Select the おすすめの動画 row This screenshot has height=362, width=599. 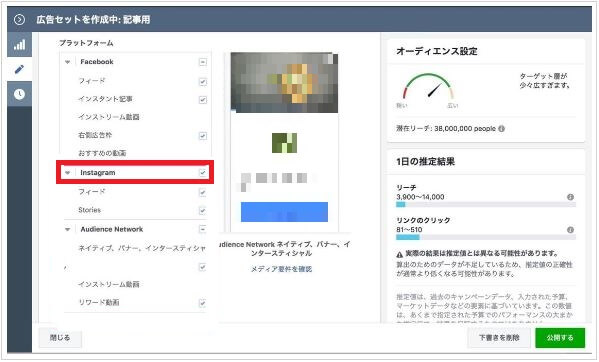point(102,153)
